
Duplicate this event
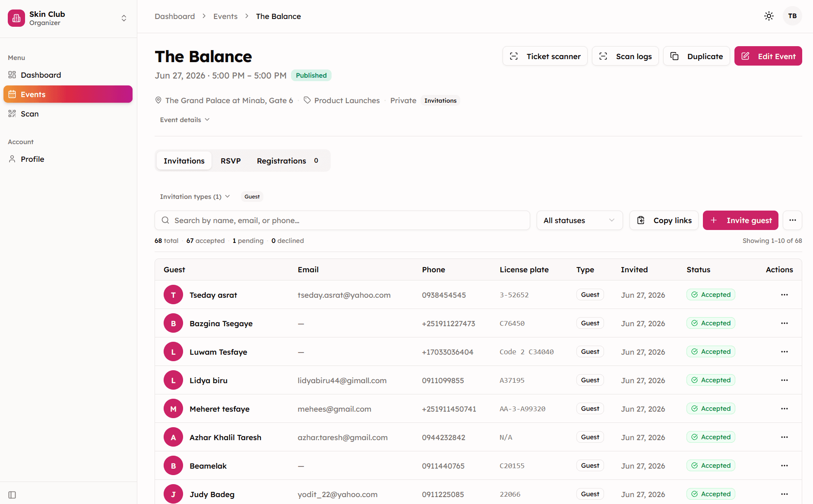coord(696,56)
